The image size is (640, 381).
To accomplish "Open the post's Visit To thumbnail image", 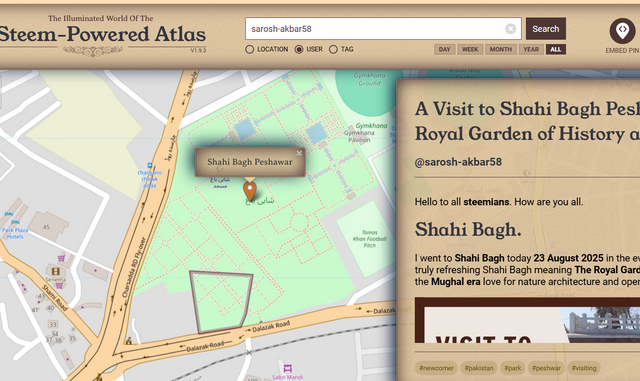I will point(527,320).
